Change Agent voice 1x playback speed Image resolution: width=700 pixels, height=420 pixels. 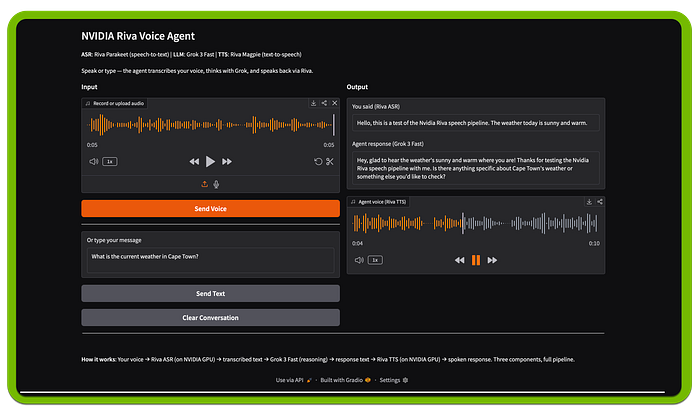[x=375, y=260]
